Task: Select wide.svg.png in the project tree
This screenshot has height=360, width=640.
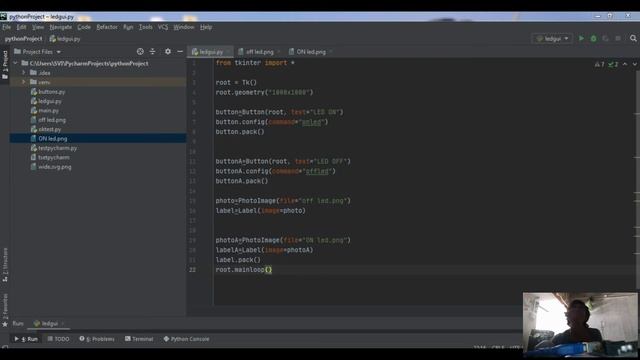Action: point(55,167)
